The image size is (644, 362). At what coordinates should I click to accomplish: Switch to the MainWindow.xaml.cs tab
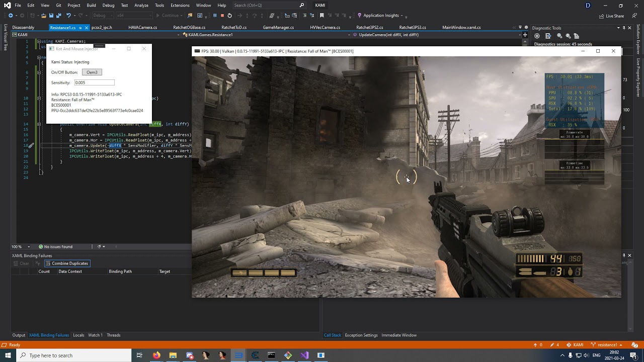(461, 28)
